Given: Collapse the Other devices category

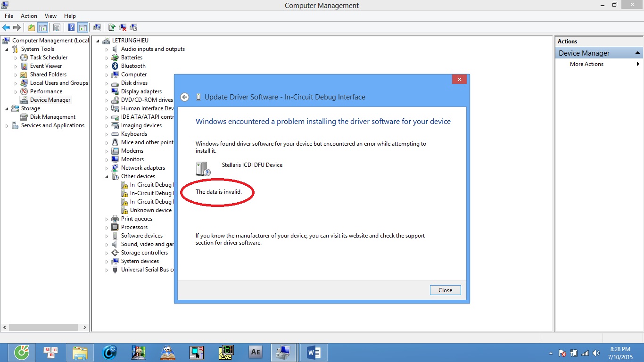Looking at the screenshot, I should tap(107, 177).
